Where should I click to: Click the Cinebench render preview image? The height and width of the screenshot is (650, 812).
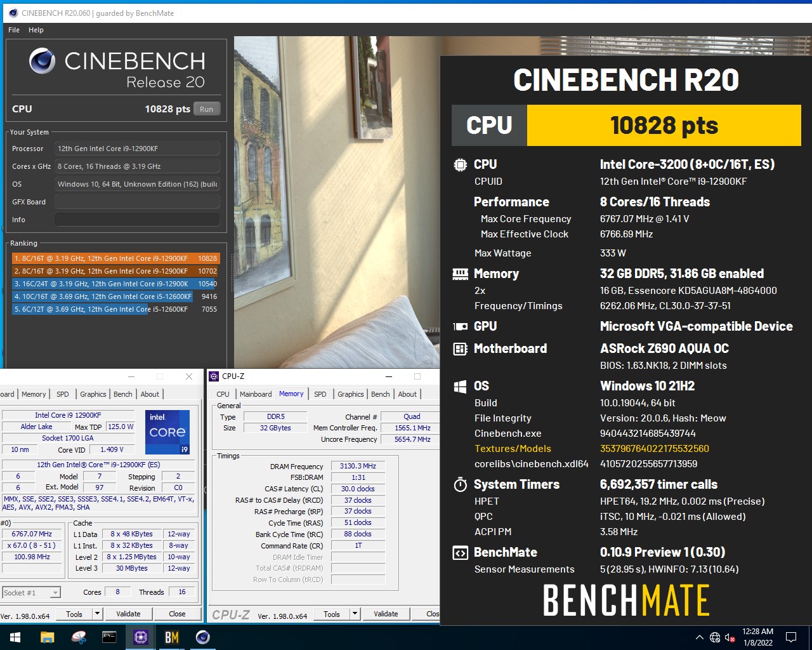[x=337, y=202]
